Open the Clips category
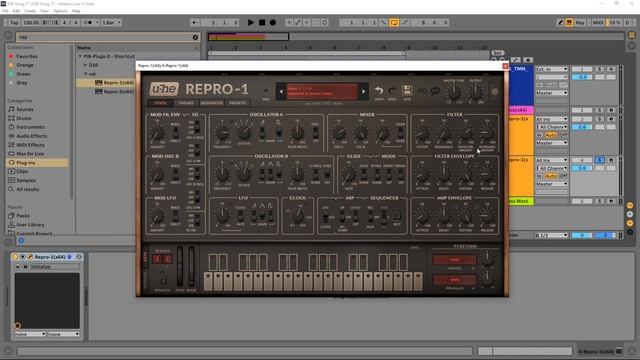640x360 pixels. pyautogui.click(x=22, y=171)
